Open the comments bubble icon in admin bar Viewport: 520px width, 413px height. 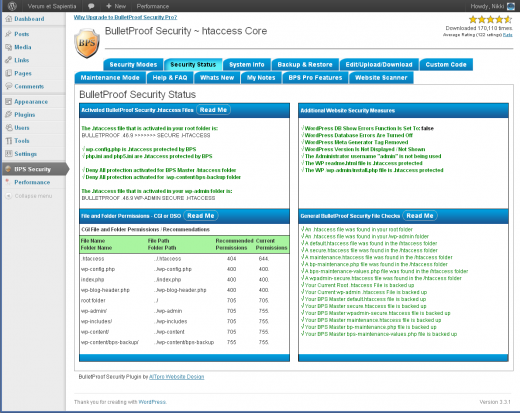(x=91, y=6)
